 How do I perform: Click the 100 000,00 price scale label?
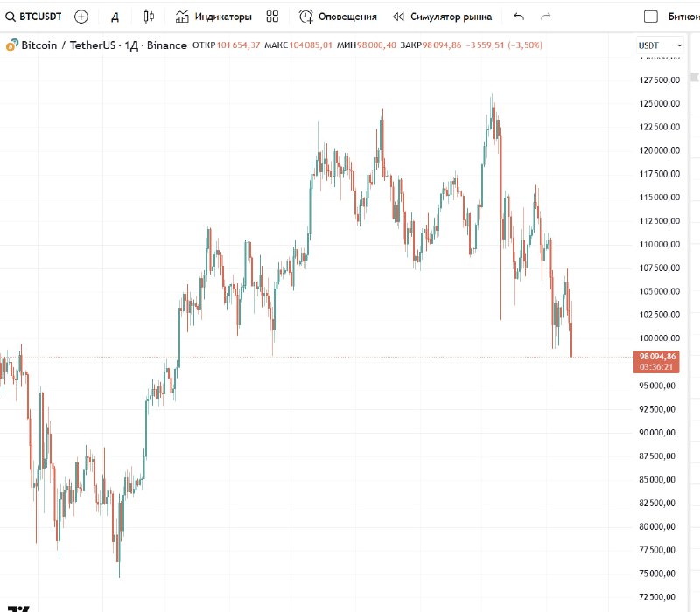(x=659, y=338)
